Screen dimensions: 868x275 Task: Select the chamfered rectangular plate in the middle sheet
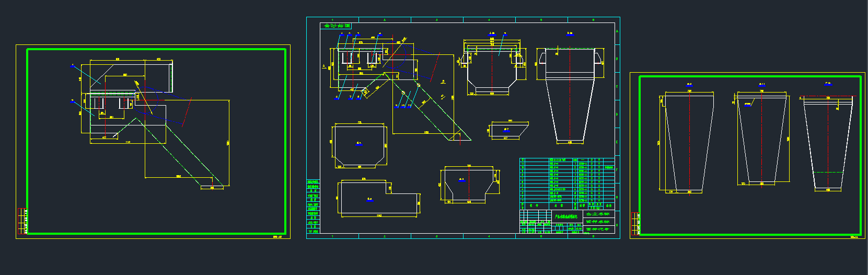pyautogui.click(x=360, y=146)
